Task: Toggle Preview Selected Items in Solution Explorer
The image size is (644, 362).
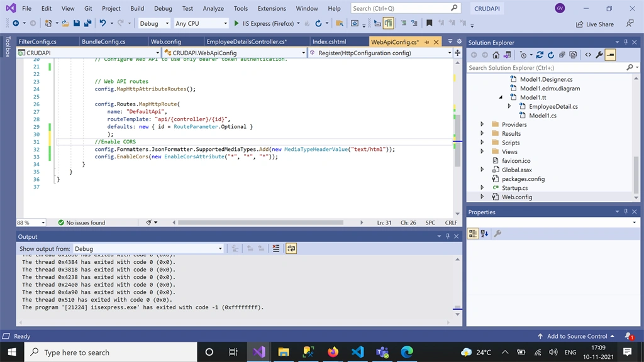Action: coord(610,55)
